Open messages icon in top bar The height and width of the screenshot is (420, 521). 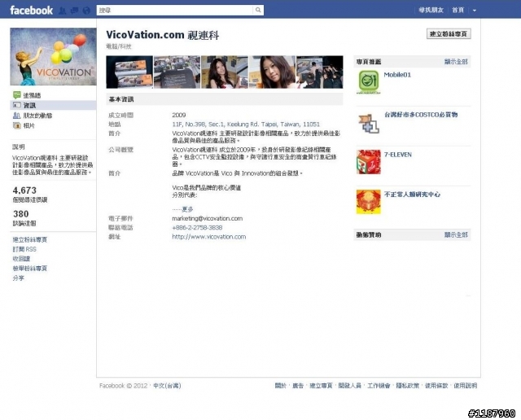pyautogui.click(x=74, y=11)
